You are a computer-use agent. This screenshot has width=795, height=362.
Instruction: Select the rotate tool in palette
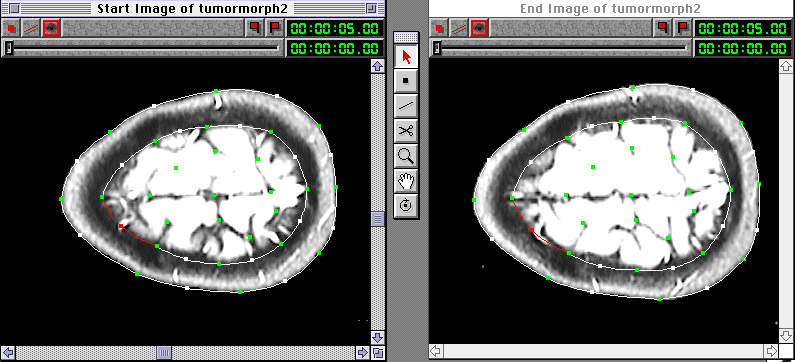406,205
